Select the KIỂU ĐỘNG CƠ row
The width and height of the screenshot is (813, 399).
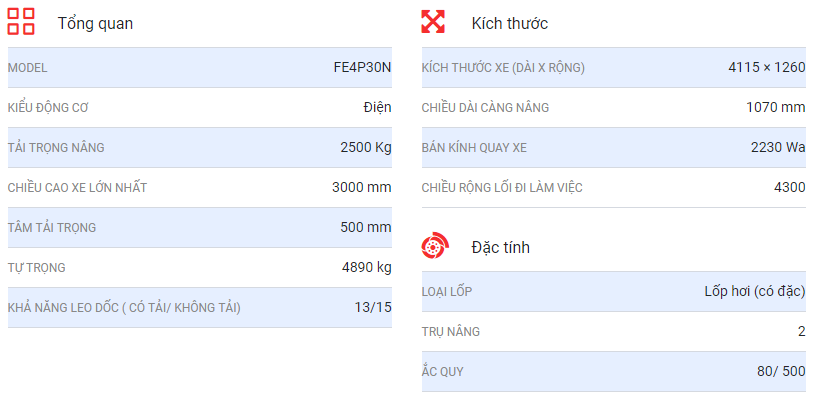click(200, 108)
